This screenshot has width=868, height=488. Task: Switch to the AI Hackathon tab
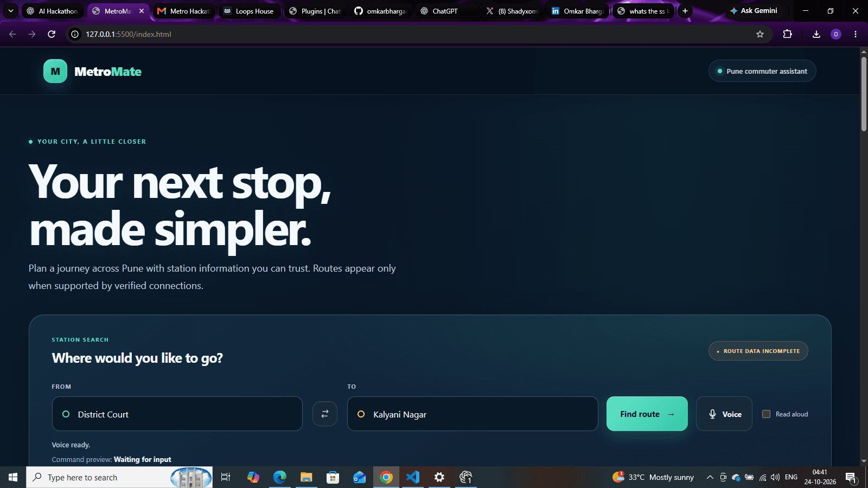click(x=52, y=11)
